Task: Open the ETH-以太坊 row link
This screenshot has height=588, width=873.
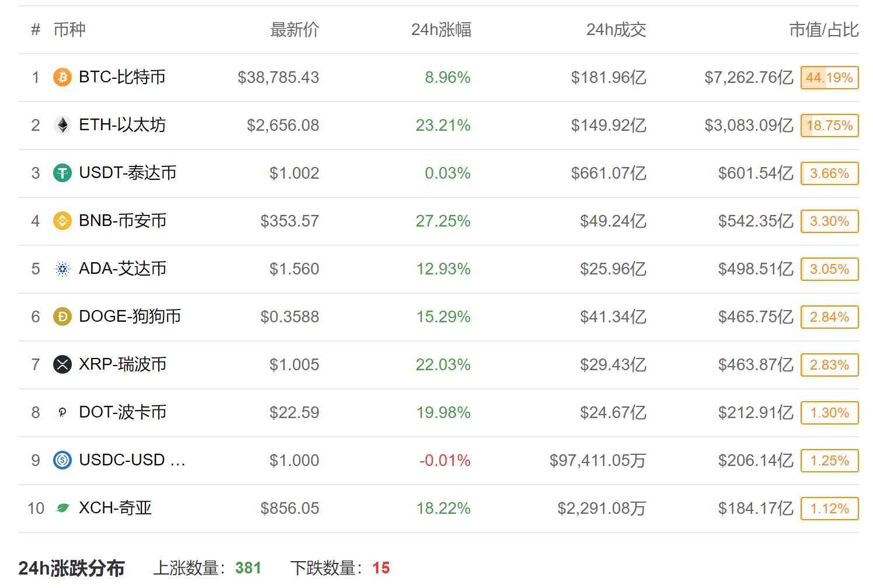Action: [x=121, y=125]
